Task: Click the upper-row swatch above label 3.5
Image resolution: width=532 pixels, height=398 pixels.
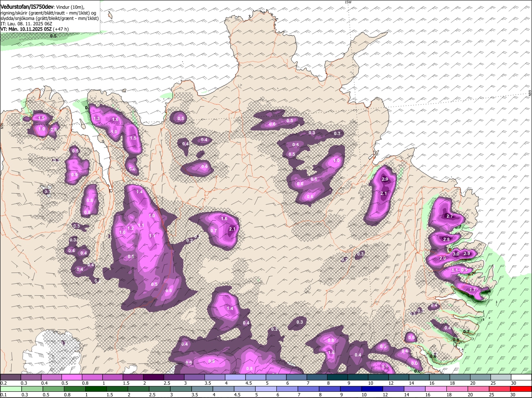Action: pos(215,377)
